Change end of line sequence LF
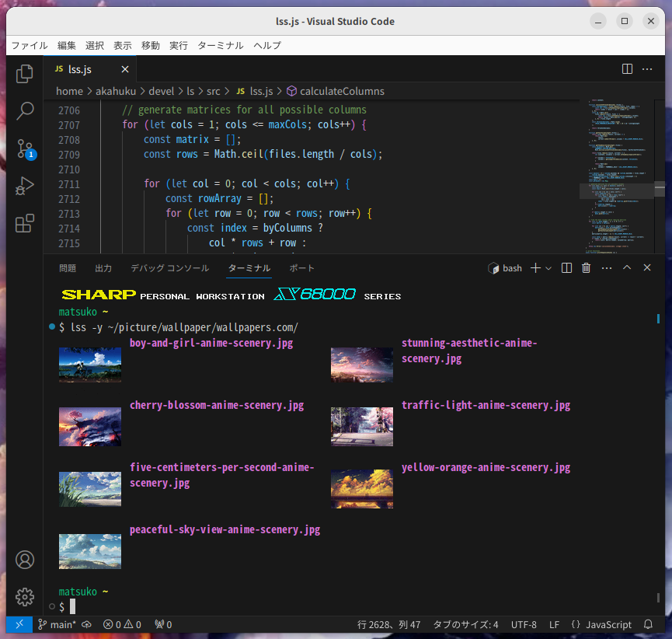Screen dimensions: 672x639 (554, 624)
